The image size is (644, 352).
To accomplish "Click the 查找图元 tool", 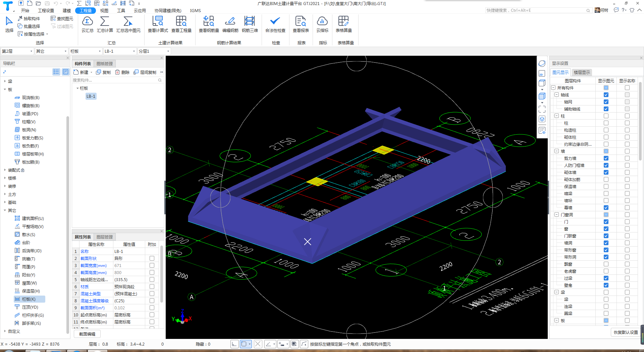I will point(62,18).
